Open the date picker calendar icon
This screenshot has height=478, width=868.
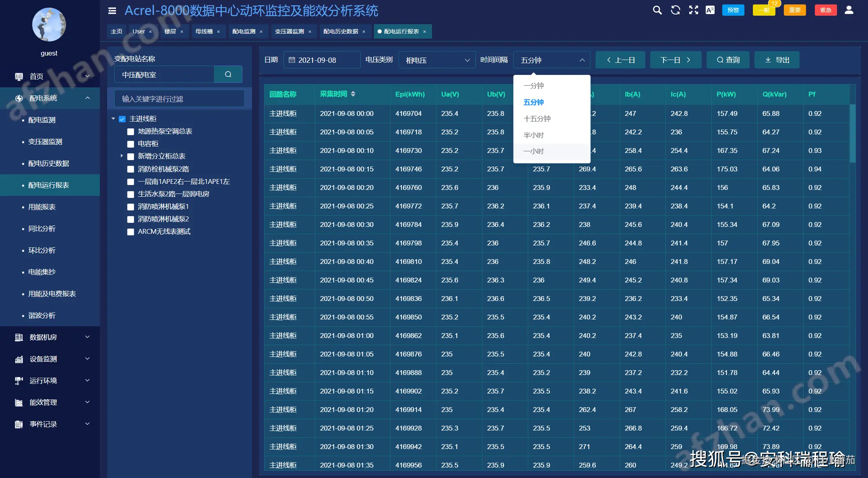coord(292,60)
